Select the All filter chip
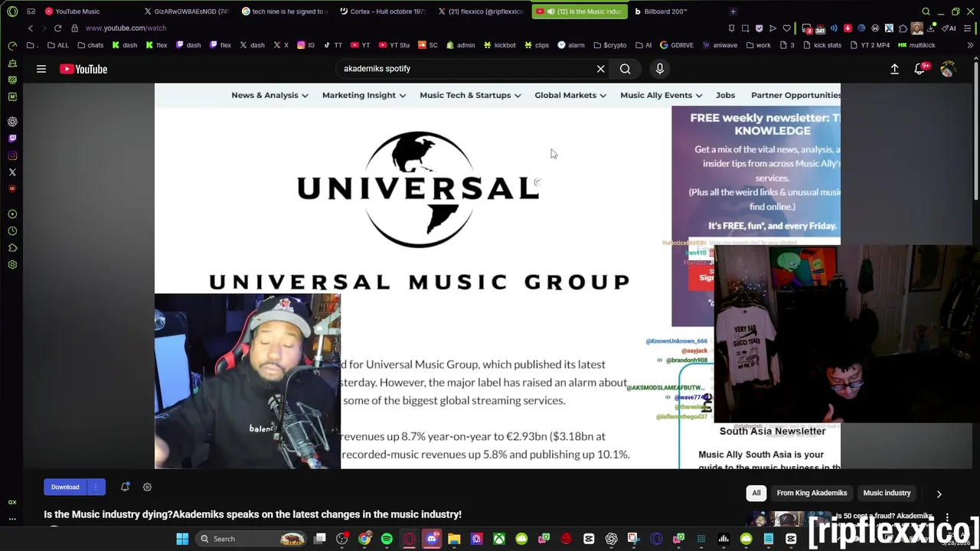The height and width of the screenshot is (551, 980). click(x=756, y=493)
